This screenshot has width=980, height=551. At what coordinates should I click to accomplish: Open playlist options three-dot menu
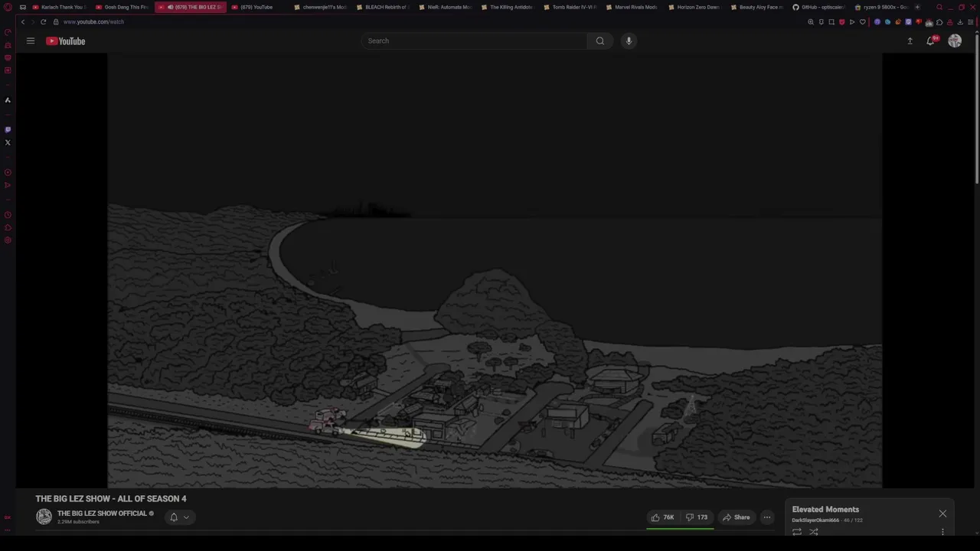[x=942, y=532]
